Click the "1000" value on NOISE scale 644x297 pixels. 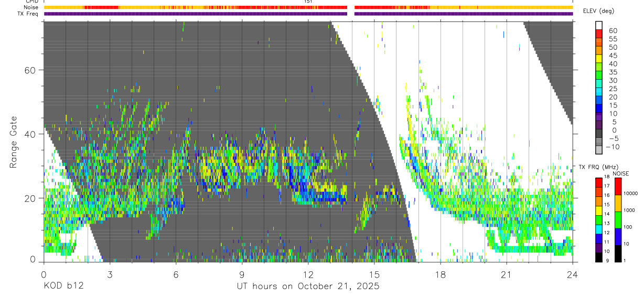click(629, 210)
